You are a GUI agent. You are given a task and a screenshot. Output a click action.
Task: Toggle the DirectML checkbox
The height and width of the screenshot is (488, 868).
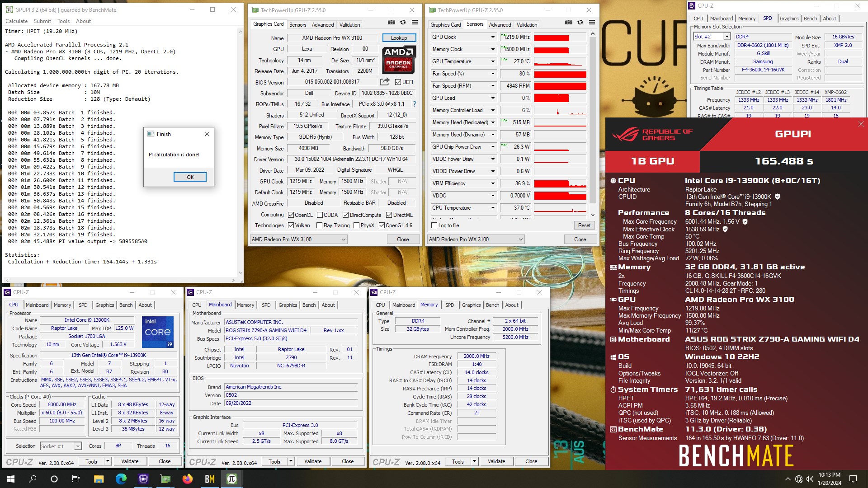click(389, 215)
